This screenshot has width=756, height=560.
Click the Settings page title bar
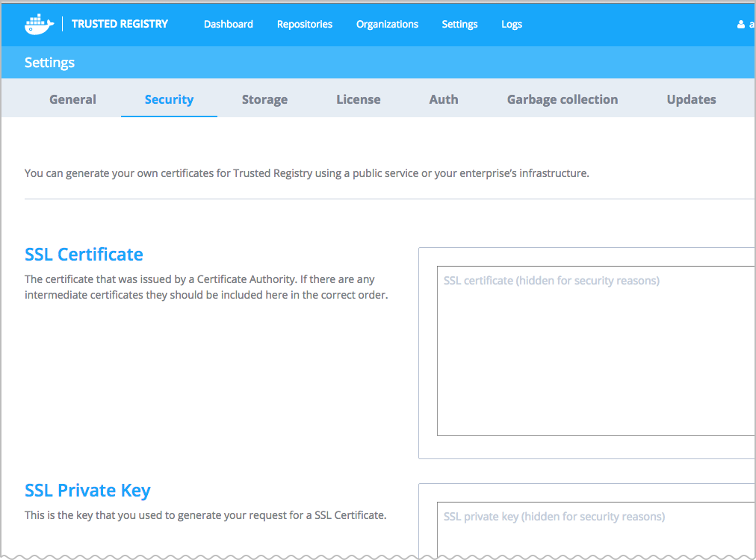[49, 63]
